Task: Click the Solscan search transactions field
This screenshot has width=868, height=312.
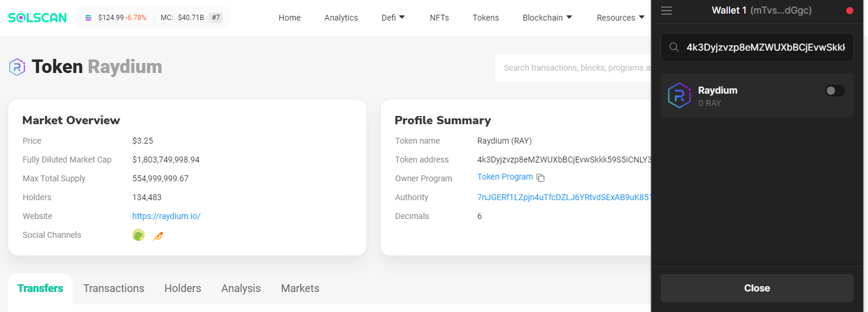Action: tap(573, 68)
